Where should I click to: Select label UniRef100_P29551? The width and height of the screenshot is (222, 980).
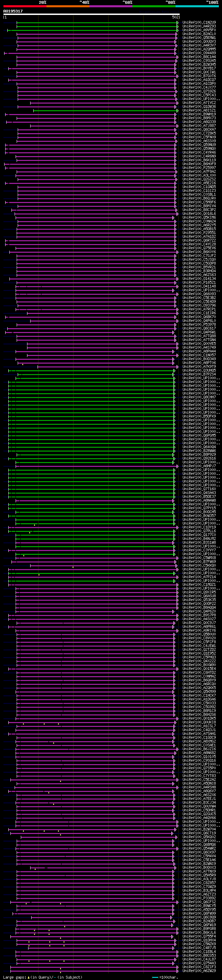pos(199,233)
